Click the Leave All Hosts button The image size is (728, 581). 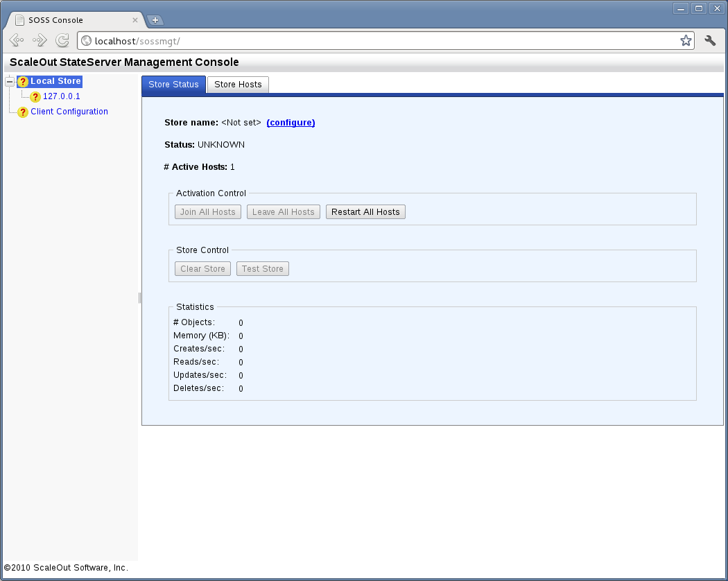tap(283, 211)
